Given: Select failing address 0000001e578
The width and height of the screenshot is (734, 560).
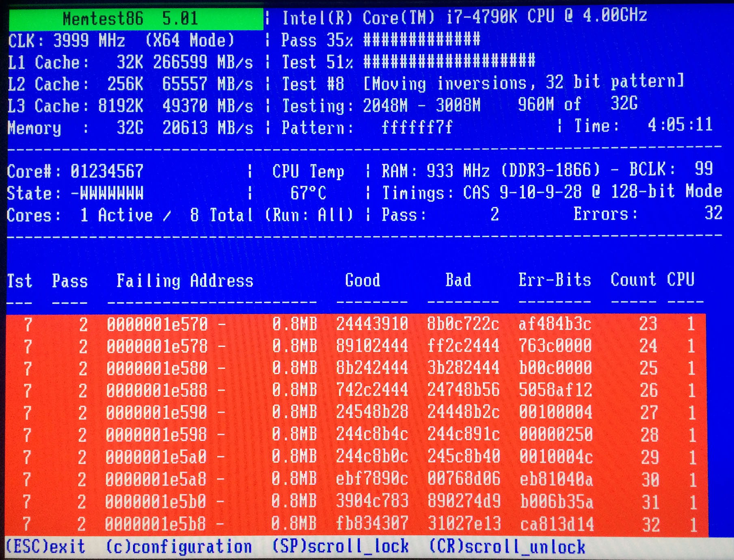Looking at the screenshot, I should [x=157, y=346].
